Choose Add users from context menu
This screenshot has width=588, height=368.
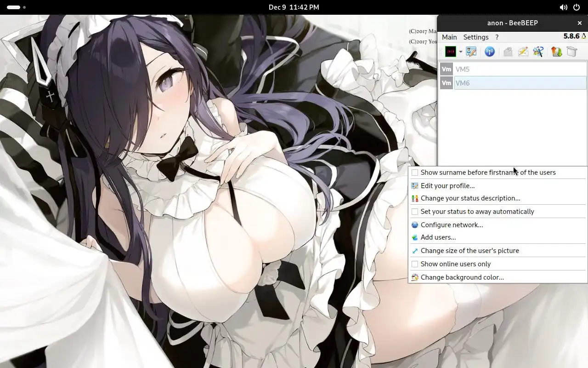pyautogui.click(x=498, y=237)
